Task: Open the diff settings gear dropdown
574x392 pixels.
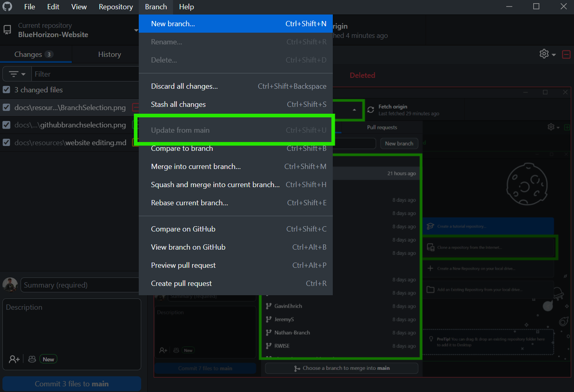Action: point(547,54)
